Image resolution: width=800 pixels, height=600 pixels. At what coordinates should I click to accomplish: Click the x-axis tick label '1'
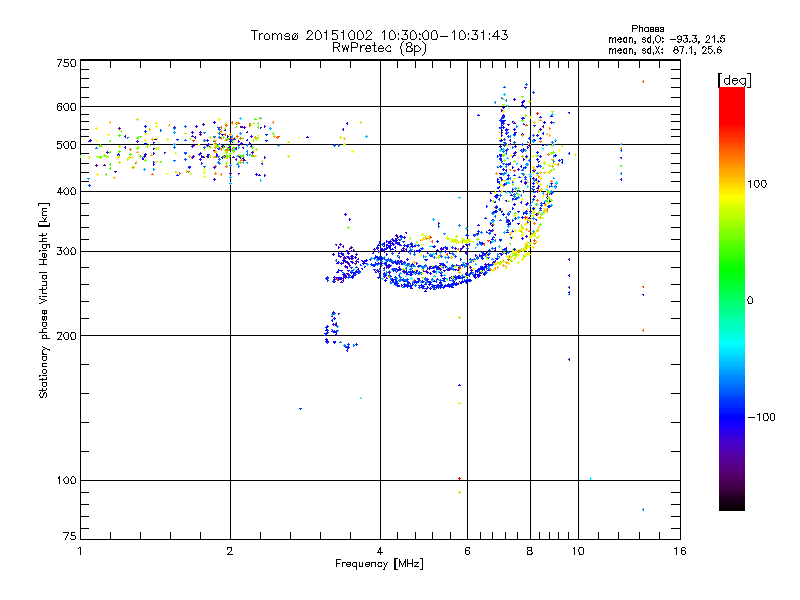(80, 551)
